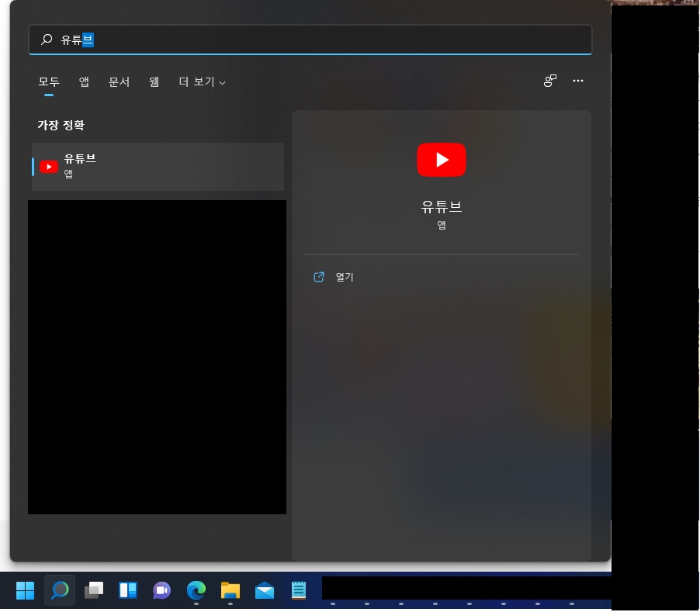
Task: Open the Mail app from the taskbar
Action: (x=265, y=590)
